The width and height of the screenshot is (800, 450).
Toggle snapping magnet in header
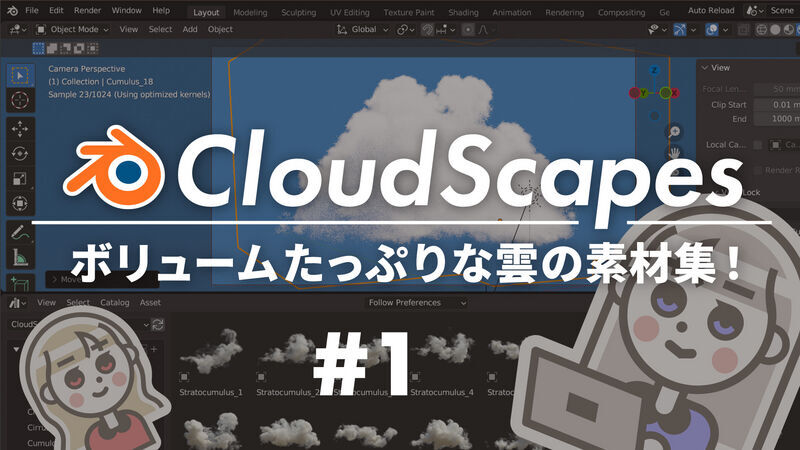pyautogui.click(x=428, y=30)
